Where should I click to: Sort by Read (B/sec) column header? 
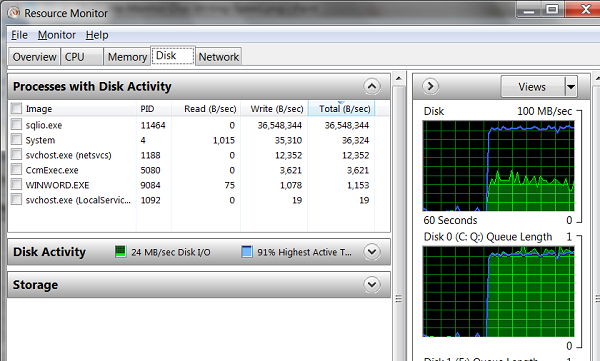[x=206, y=109]
